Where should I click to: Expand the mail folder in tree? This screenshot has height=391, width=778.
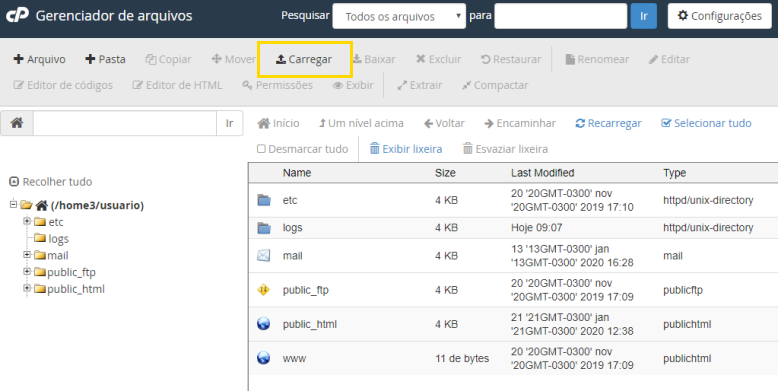[x=27, y=255]
